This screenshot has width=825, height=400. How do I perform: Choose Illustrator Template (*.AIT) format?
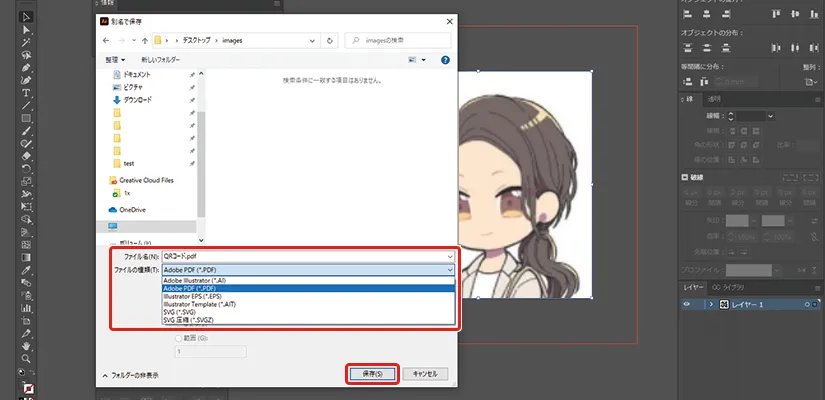click(x=308, y=304)
